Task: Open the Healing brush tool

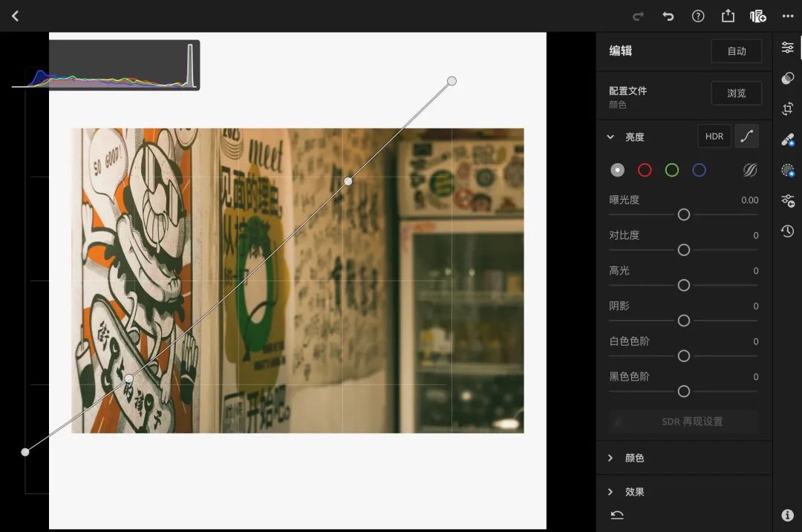Action: tap(787, 139)
